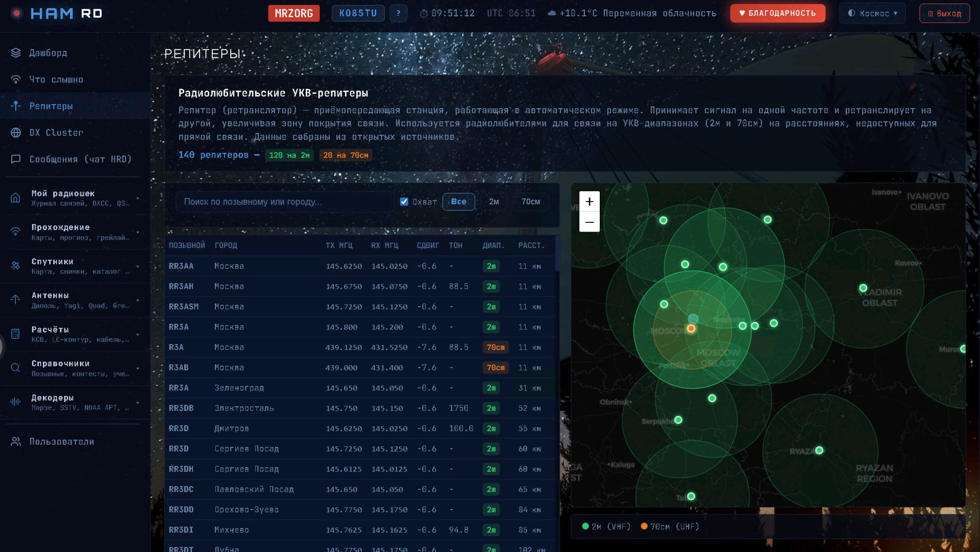Click the clock icon beside 09:51:12

point(424,13)
